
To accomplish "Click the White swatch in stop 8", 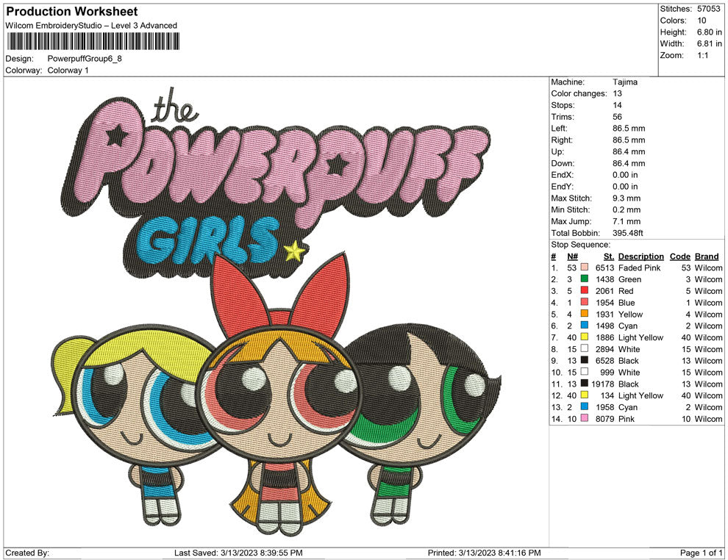I will tap(585, 348).
